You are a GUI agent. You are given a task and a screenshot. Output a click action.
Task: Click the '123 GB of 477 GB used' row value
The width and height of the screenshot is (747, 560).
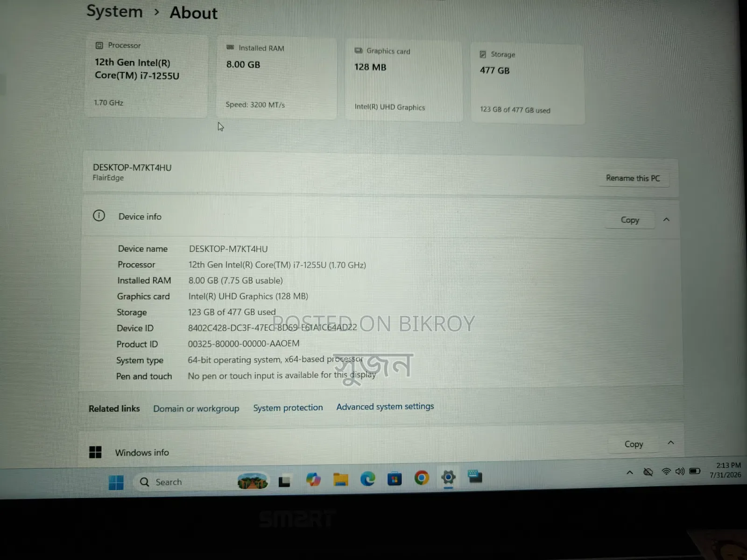[x=232, y=312]
